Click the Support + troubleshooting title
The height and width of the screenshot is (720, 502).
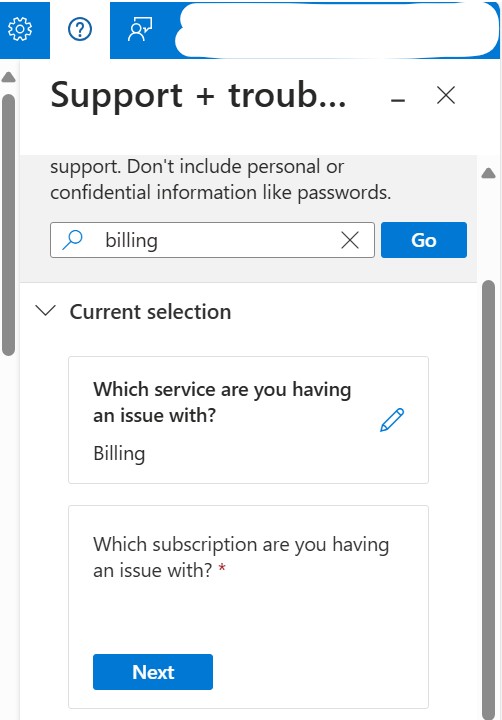198,95
